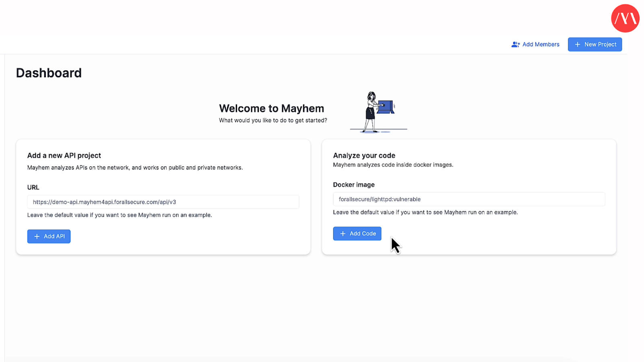Focus the URL input field
The height and width of the screenshot is (362, 644).
pos(163,202)
